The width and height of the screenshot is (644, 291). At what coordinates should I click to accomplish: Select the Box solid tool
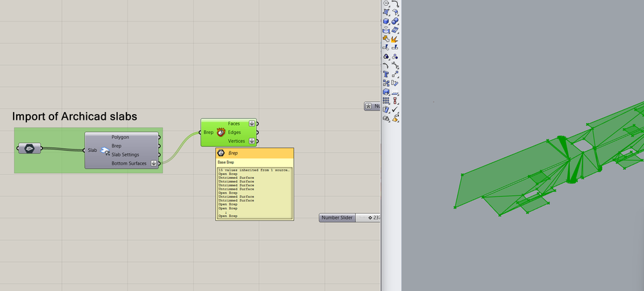click(x=385, y=21)
